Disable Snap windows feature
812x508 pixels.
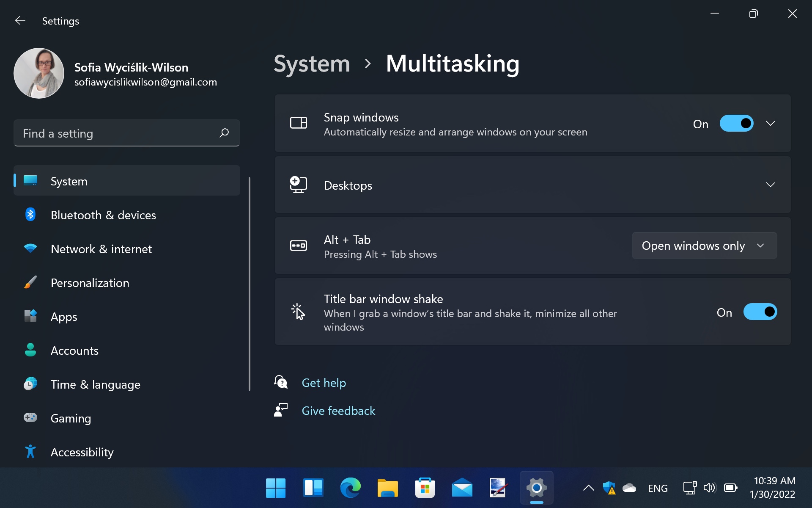(x=735, y=123)
